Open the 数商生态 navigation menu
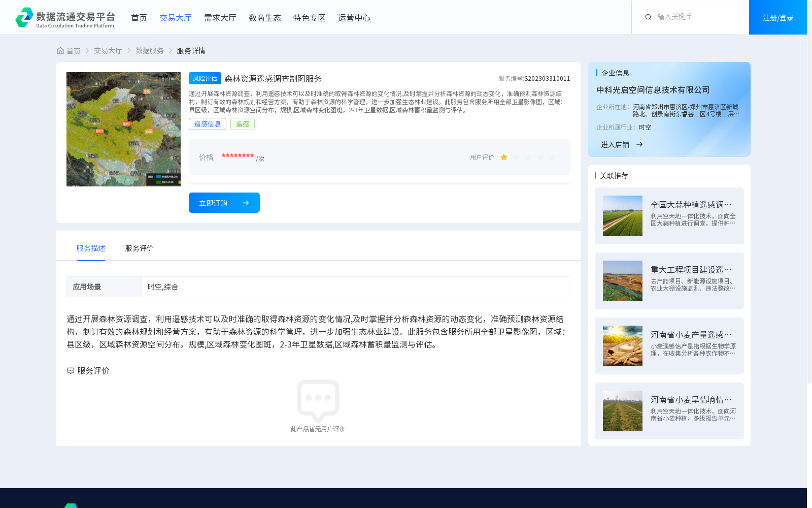812x508 pixels. point(265,18)
